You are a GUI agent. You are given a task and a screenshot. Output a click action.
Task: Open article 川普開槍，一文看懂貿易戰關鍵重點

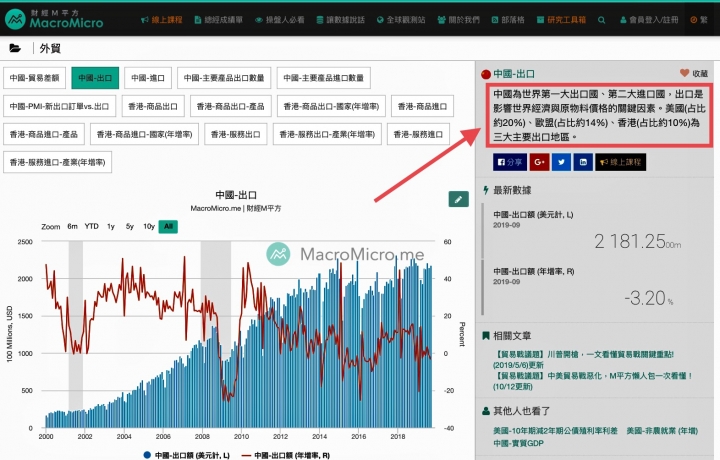584,359
